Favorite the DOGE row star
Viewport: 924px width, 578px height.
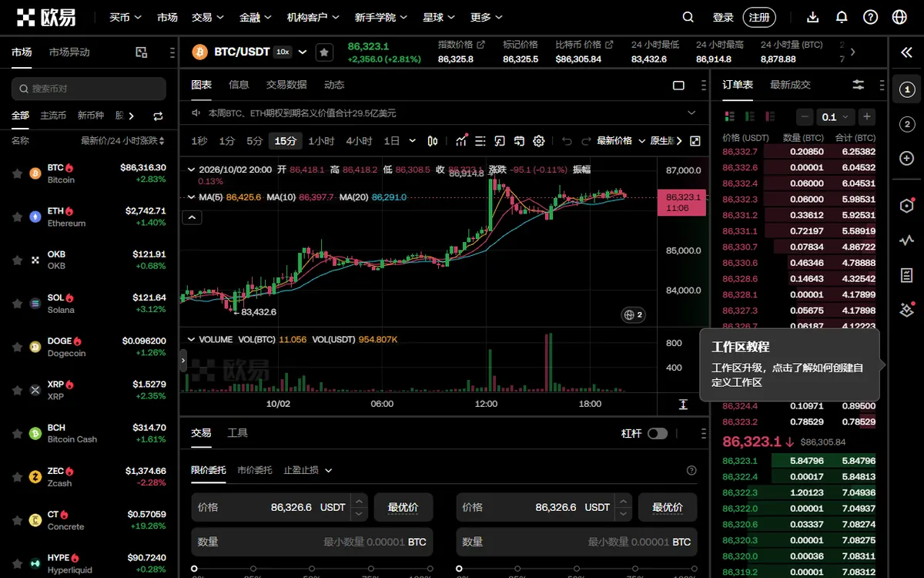17,347
